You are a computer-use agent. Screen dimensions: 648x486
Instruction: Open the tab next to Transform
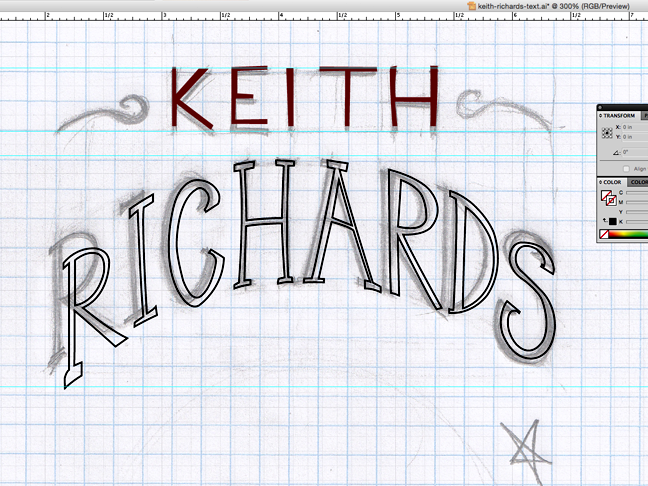644,116
